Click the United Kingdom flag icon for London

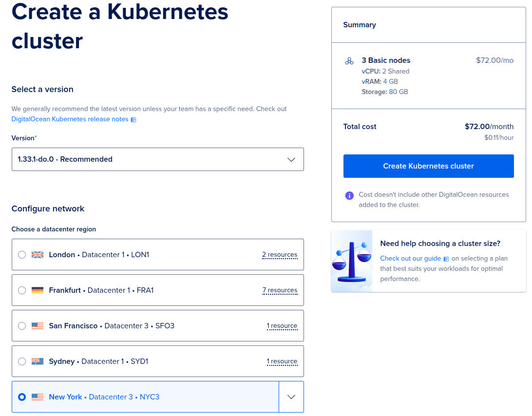pyautogui.click(x=38, y=255)
